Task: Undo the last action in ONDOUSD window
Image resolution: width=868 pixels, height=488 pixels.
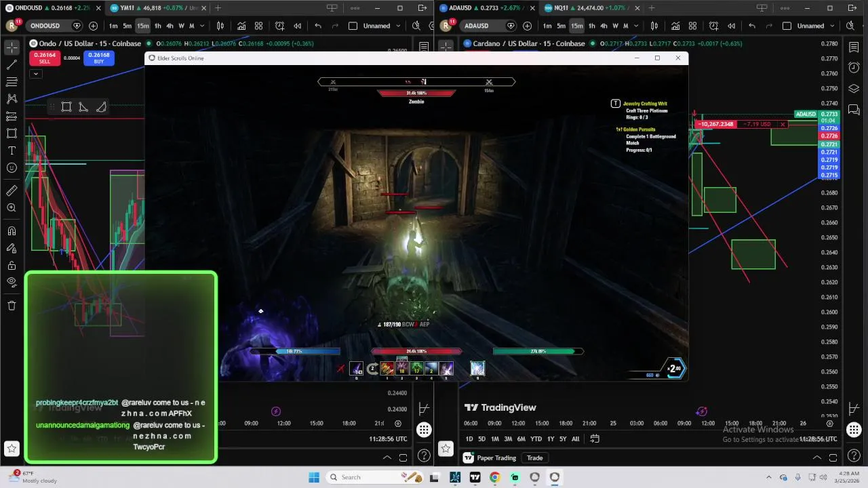Action: click(x=318, y=26)
